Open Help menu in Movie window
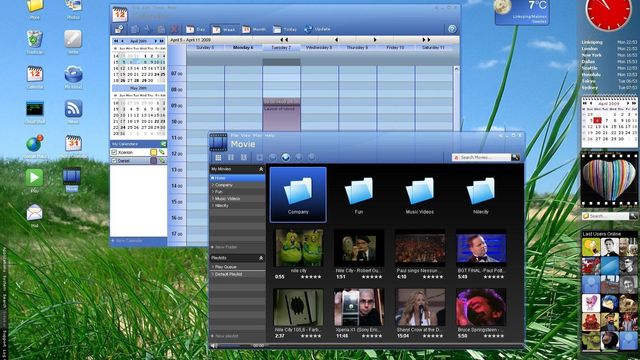 click(269, 136)
